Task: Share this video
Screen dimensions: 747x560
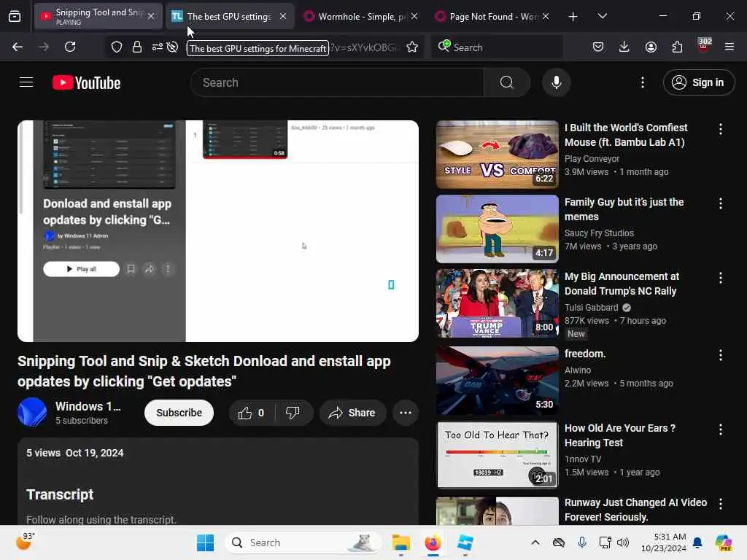Action: point(352,413)
